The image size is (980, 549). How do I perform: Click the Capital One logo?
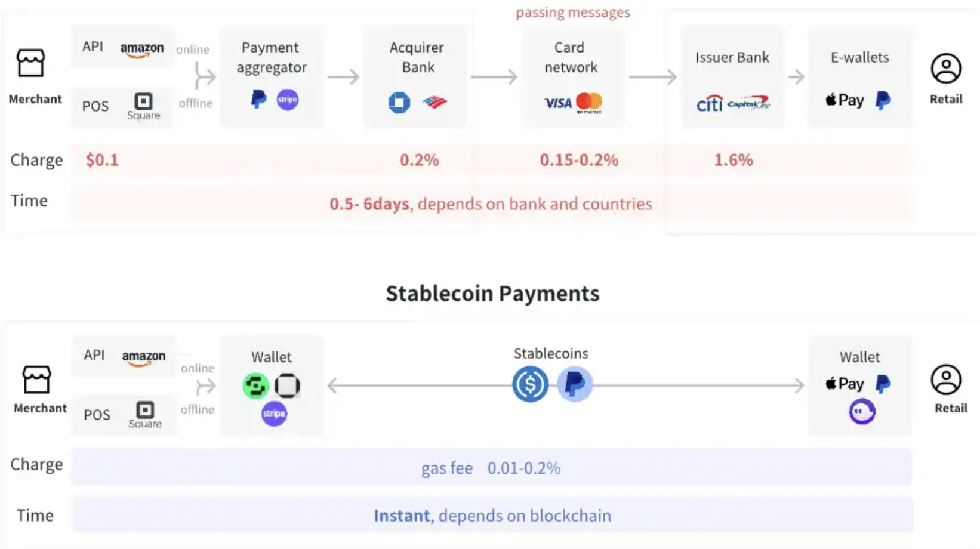tap(748, 104)
